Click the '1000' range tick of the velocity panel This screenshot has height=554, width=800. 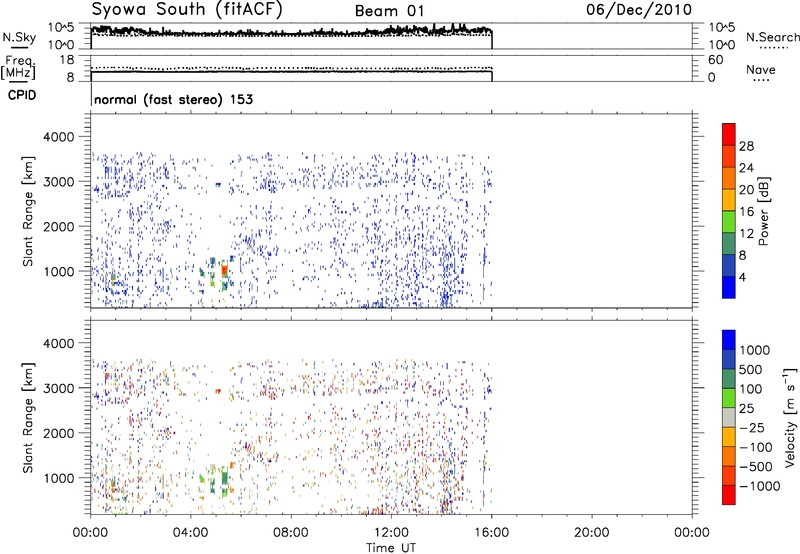click(x=59, y=478)
